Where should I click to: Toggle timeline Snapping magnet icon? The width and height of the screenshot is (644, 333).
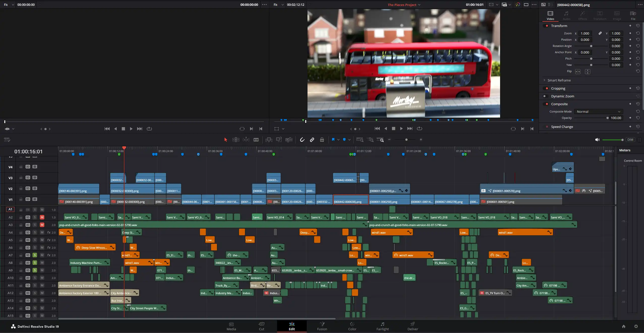point(302,140)
